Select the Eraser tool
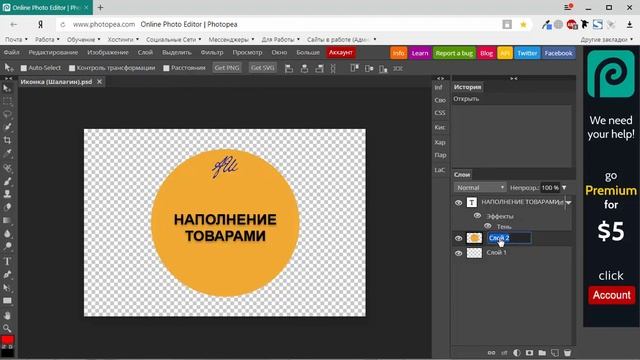This screenshot has height=360, width=640. (7, 207)
